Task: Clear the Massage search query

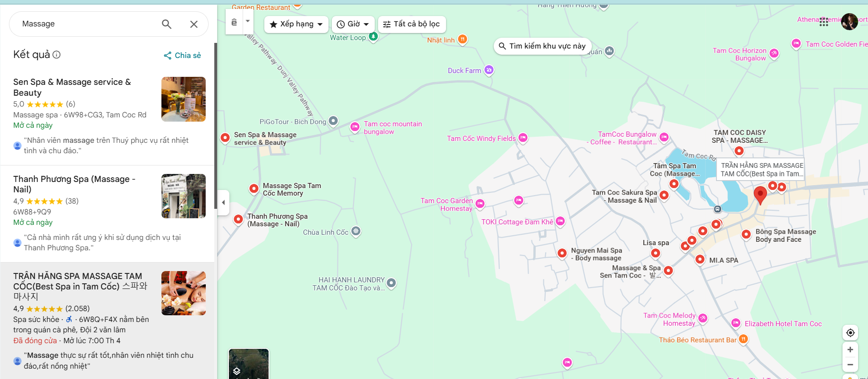Action: click(194, 24)
